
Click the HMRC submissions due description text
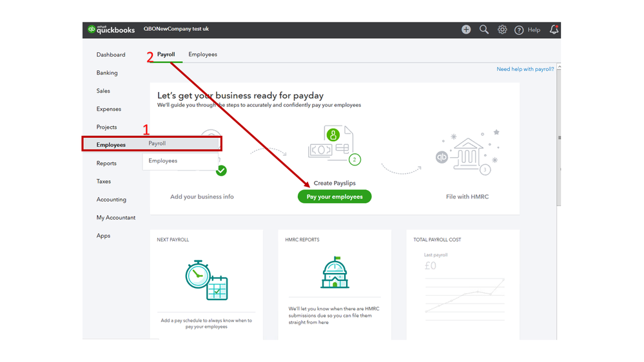[333, 315]
